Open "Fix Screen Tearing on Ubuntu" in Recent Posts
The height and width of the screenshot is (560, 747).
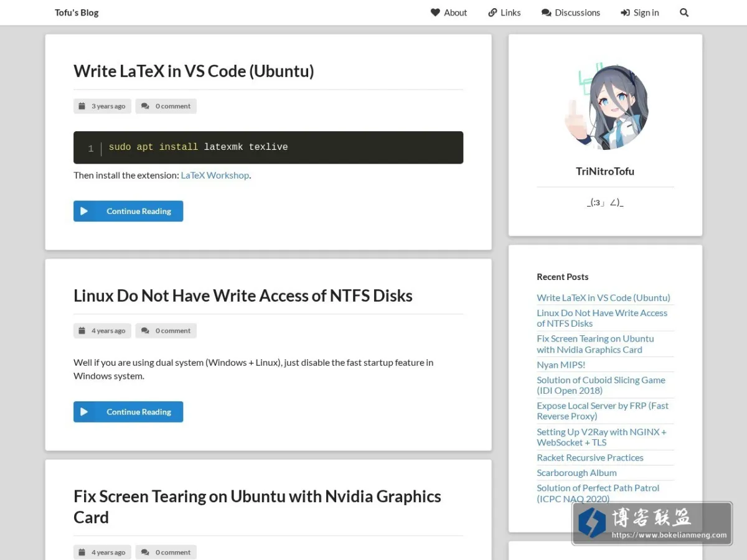click(x=596, y=344)
